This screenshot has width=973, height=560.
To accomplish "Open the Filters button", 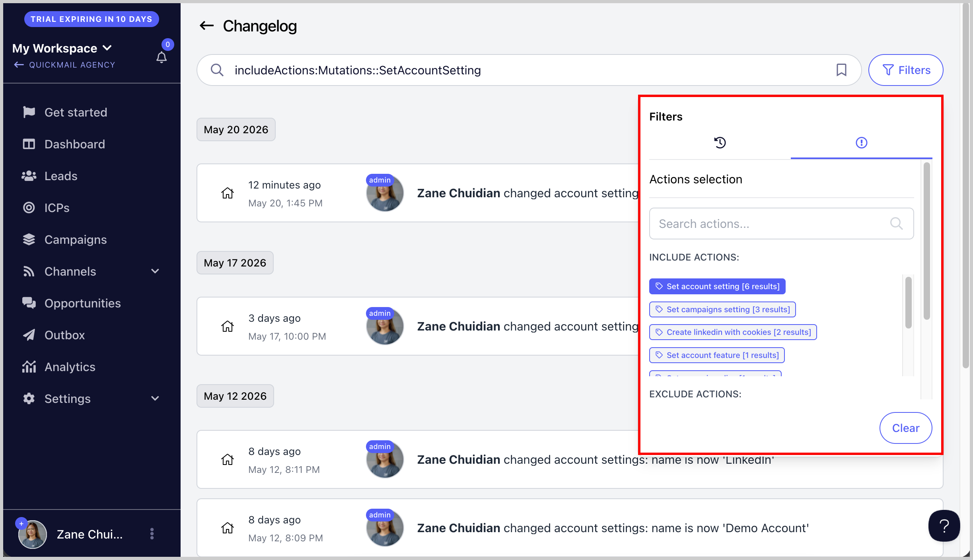I will click(x=906, y=70).
